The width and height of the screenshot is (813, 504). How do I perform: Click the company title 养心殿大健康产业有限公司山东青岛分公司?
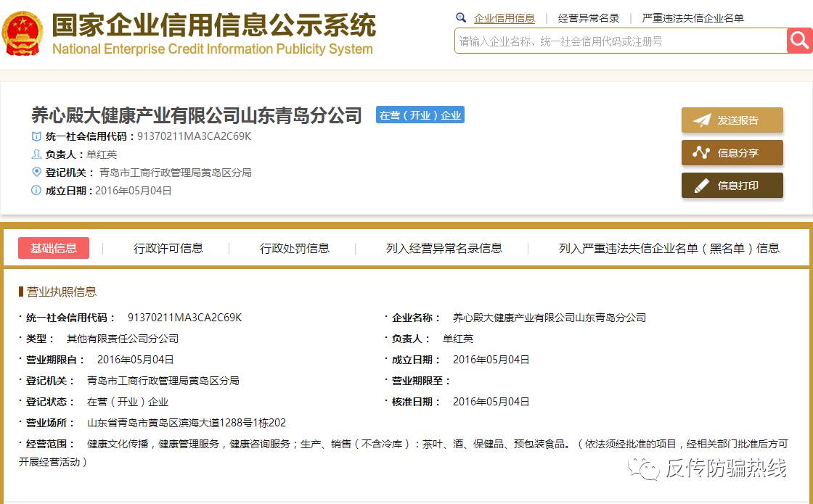coord(197,115)
